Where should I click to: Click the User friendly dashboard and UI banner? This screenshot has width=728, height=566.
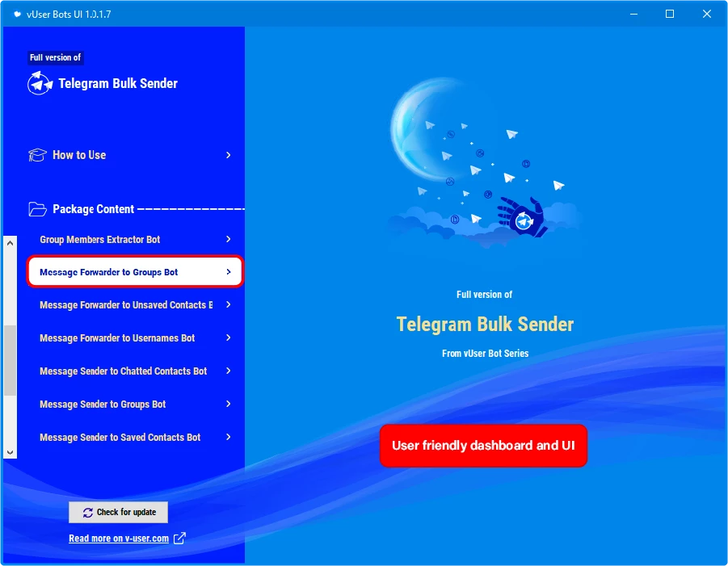click(483, 446)
